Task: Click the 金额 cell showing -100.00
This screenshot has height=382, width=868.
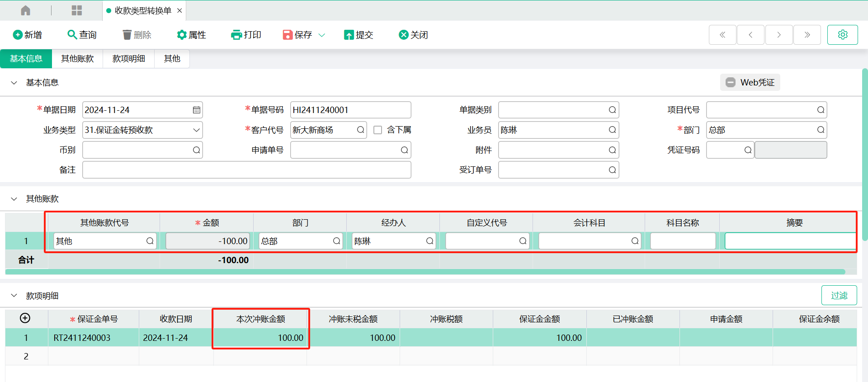Action: tap(208, 241)
